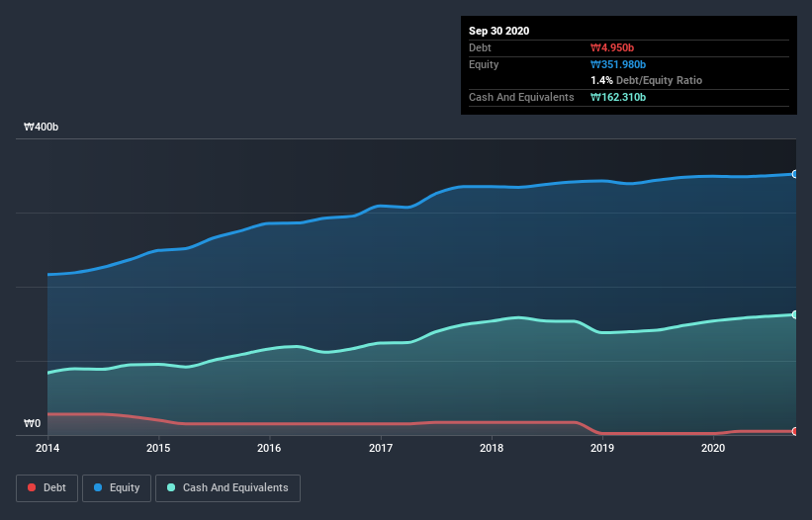Select the 2016 x-axis label

pyautogui.click(x=269, y=448)
